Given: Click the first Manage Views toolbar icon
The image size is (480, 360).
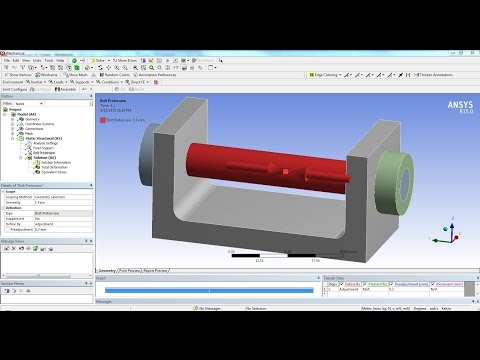Looking at the screenshot, I should coord(7,249).
